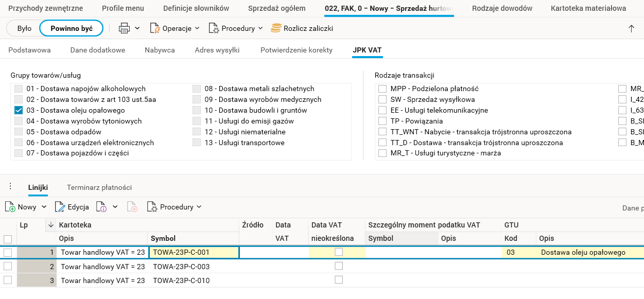Image resolution: width=644 pixels, height=299 pixels.
Task: Uncheck 03 - Dostawa oleju opałowego
Action: 19,110
